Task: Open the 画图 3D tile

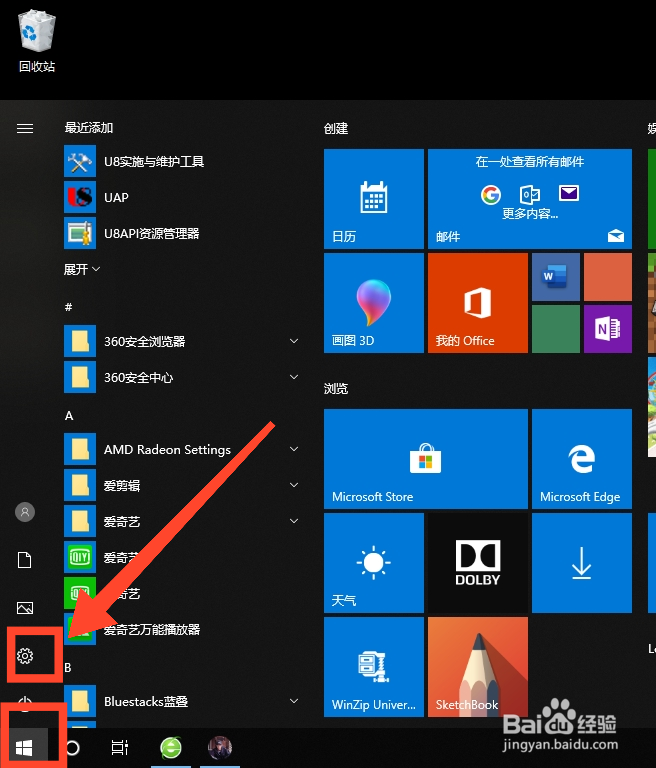Action: (374, 303)
